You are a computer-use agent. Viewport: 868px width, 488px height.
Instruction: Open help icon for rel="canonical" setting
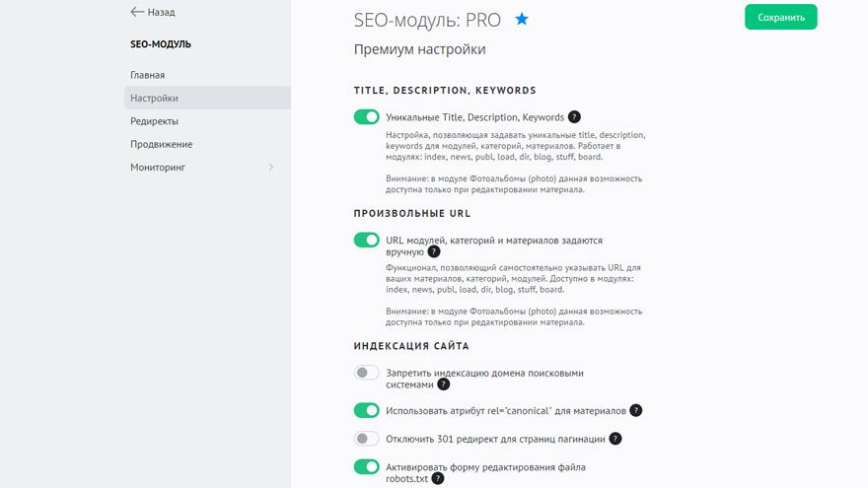coord(636,410)
